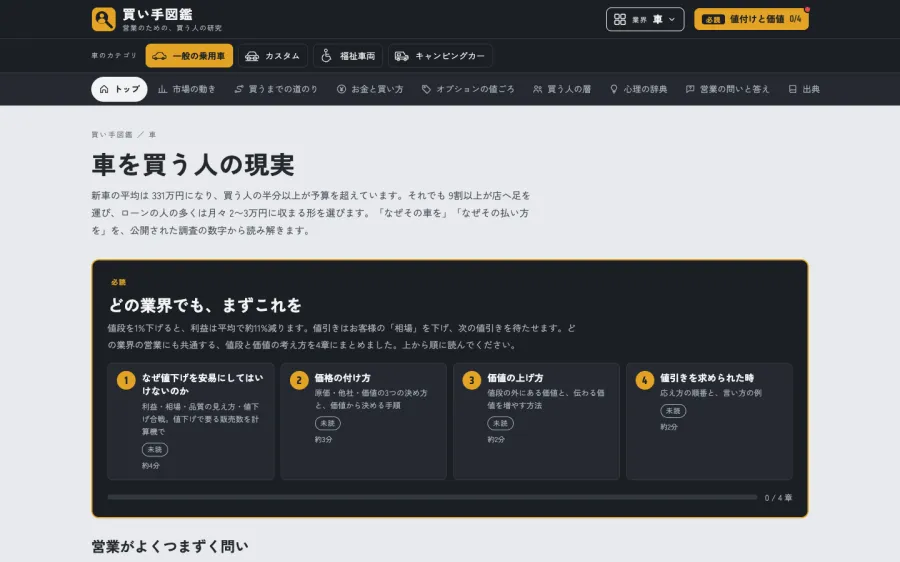Select the キャンピングカー category
Screen dimensions: 900x562
pos(440,56)
